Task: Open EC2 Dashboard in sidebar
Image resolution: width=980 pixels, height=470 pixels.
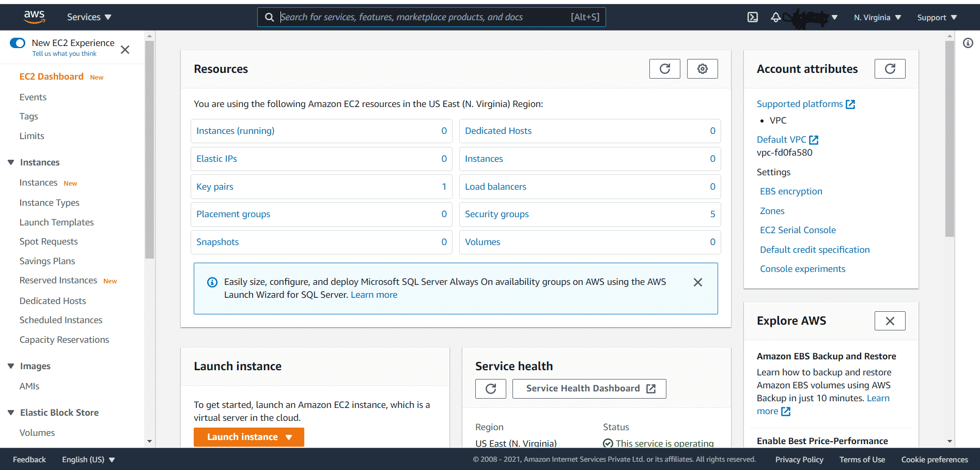Action: [x=52, y=77]
